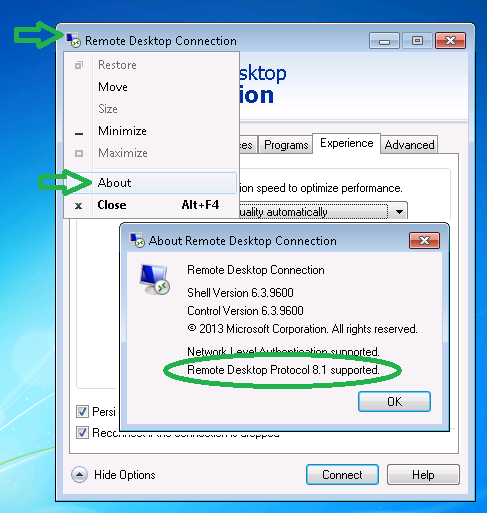Open the connection quality dropdown
Image resolution: width=487 pixels, height=513 pixels.
[399, 212]
